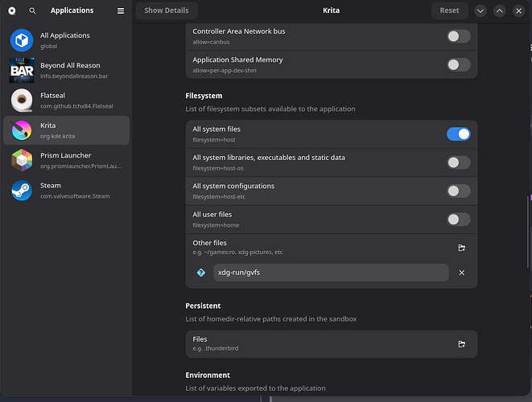Image resolution: width=532 pixels, height=402 pixels.
Task: Select Beyond All Reason app entry
Action: 66,70
